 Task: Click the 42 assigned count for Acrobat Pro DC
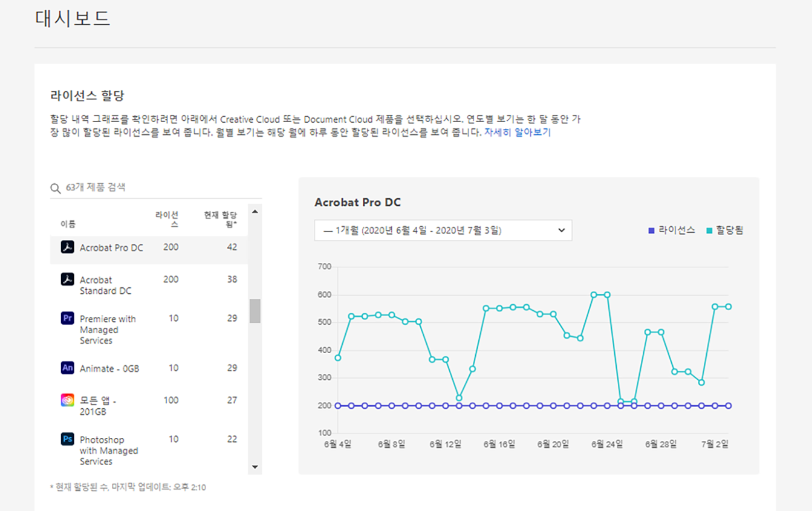pos(232,247)
